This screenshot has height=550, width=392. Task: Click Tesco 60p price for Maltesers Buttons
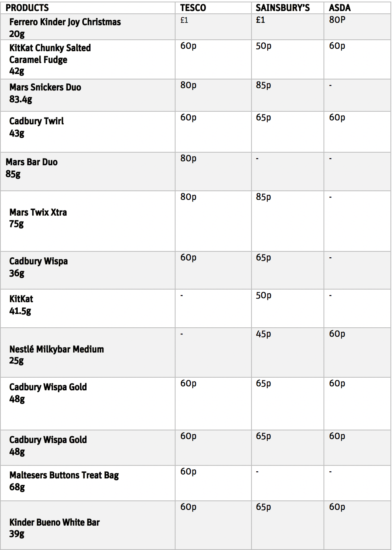(x=188, y=472)
